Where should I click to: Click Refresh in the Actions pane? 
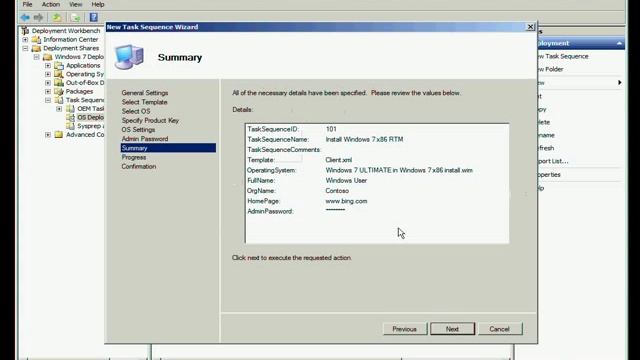[546, 148]
